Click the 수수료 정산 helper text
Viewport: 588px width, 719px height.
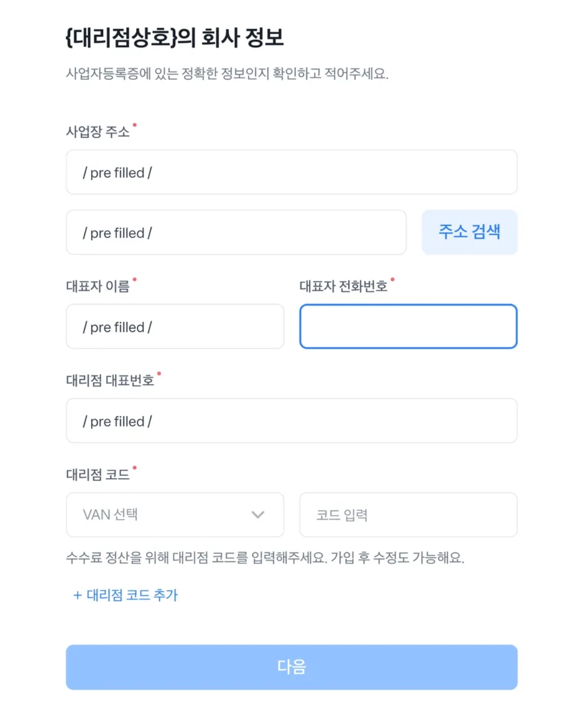265,557
